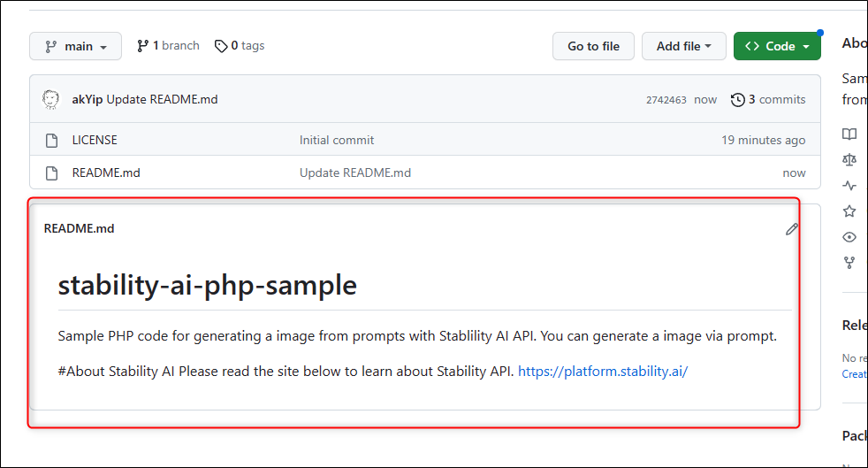Click the eye watchers icon in sidebar

point(849,237)
